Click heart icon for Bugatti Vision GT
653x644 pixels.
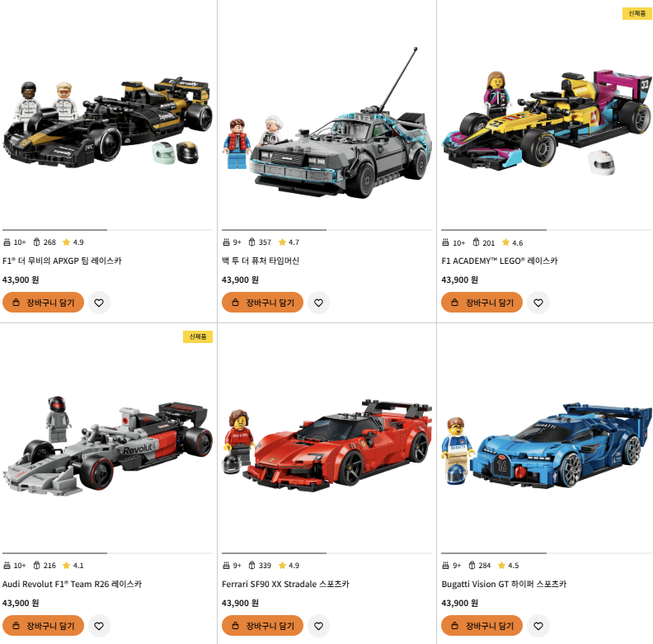tap(538, 626)
